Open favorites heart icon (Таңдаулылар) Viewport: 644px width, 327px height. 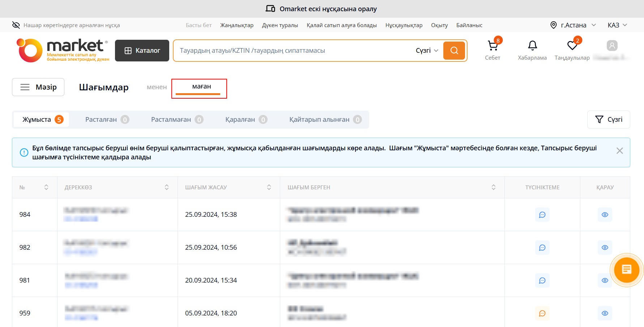point(572,50)
